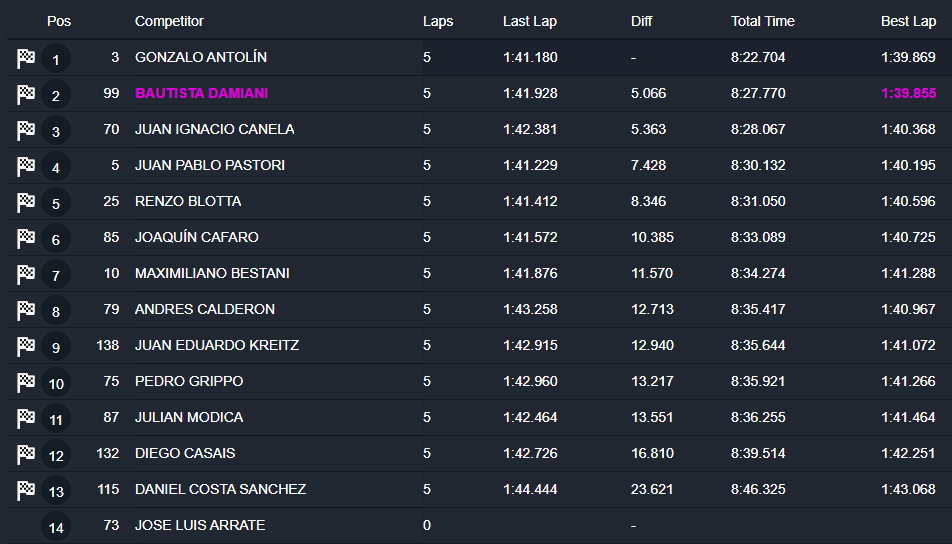Click position 1 circle badge
This screenshot has height=544, width=952.
pos(56,59)
